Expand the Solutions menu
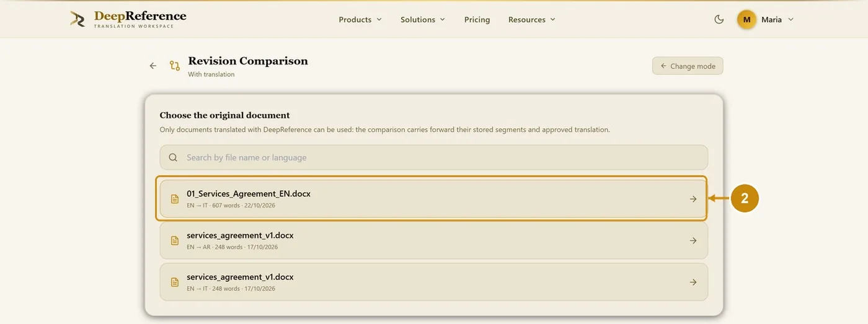 pyautogui.click(x=423, y=19)
